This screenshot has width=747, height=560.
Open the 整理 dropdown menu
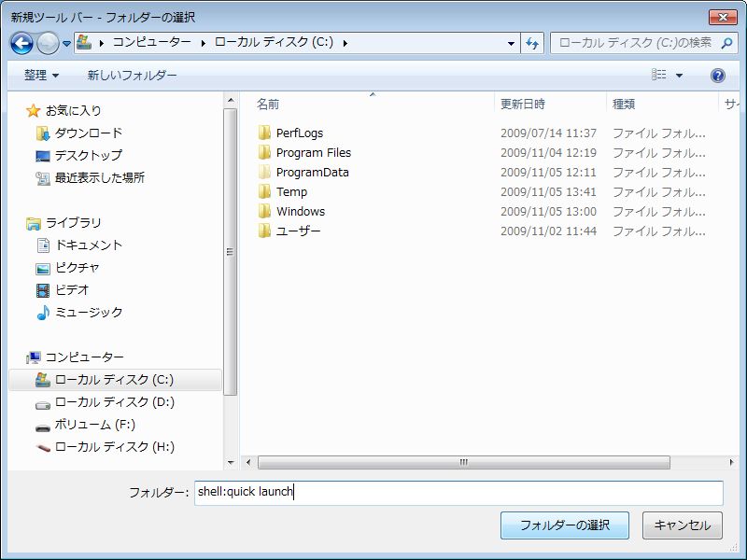(x=41, y=76)
